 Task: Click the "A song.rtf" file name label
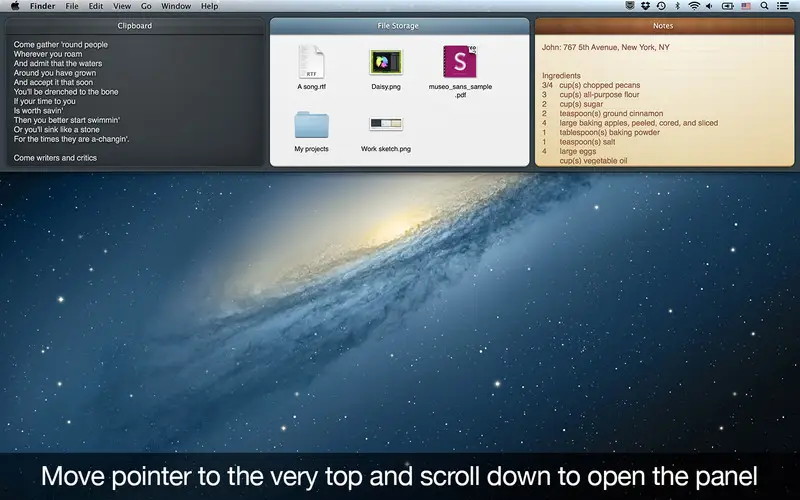point(311,87)
